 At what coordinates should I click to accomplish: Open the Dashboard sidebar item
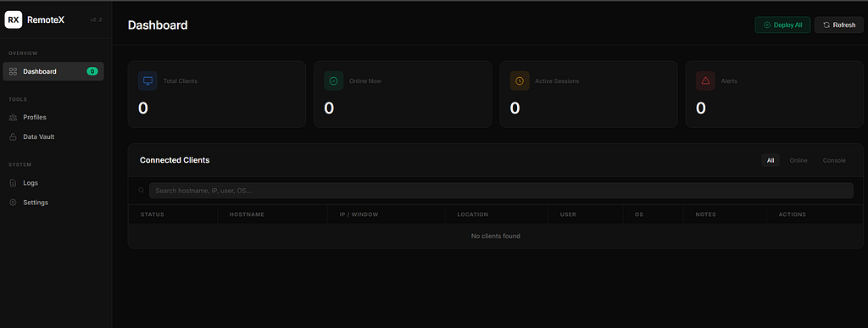click(53, 71)
